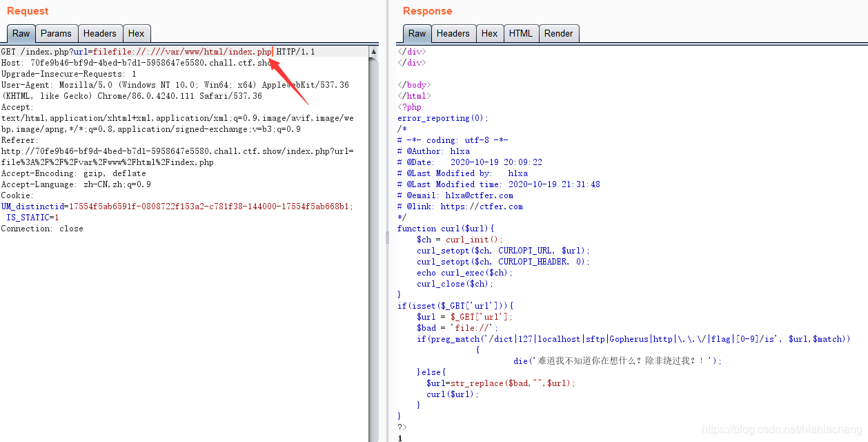Click the IS_STATIC=1 cookie line
Viewport: 868px width, 442px height.
click(x=33, y=218)
